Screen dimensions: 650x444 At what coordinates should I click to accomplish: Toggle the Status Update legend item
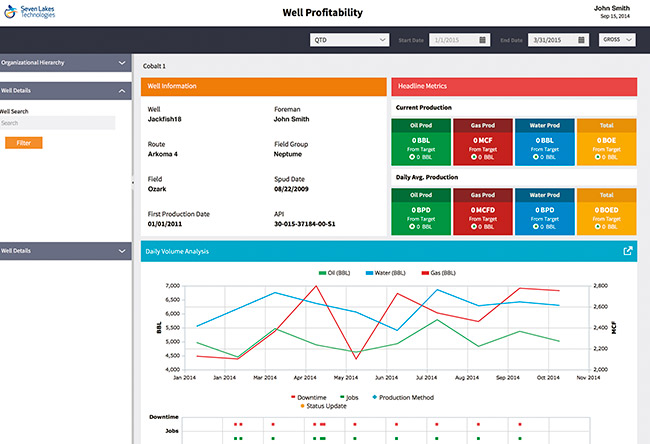point(323,406)
